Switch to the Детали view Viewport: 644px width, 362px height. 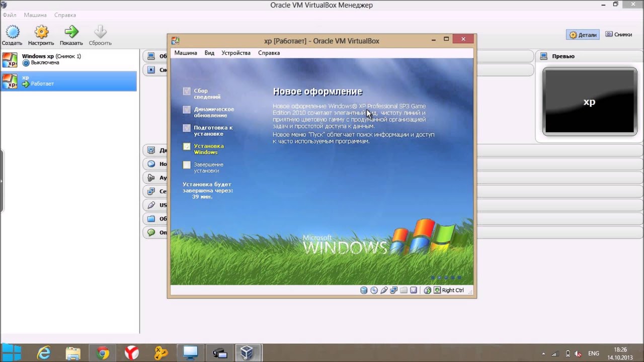tap(583, 35)
